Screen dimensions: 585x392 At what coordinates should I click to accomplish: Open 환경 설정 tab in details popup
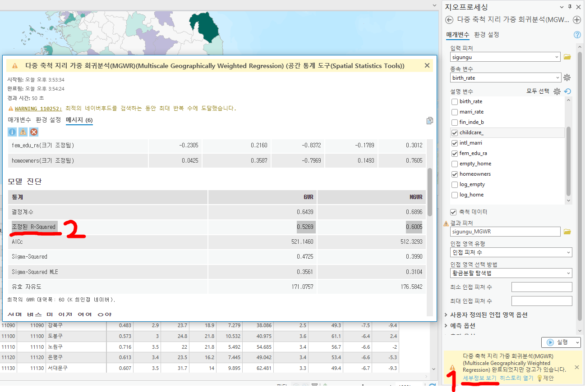click(48, 120)
